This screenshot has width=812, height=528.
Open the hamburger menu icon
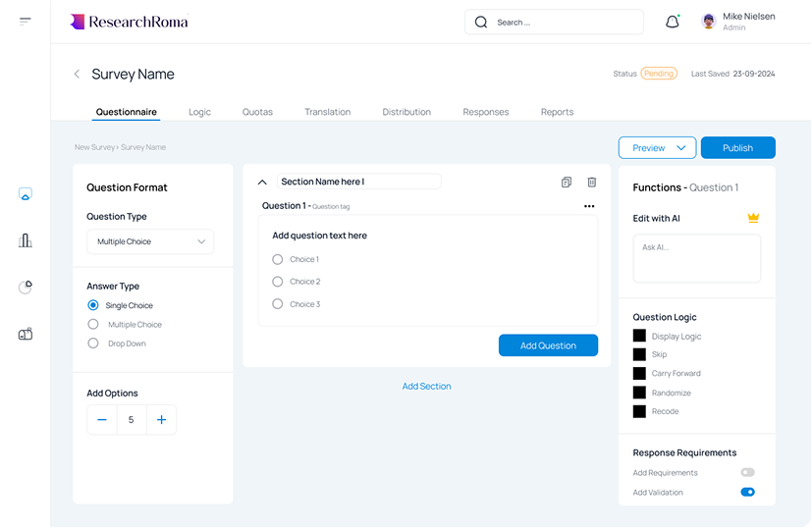click(25, 22)
